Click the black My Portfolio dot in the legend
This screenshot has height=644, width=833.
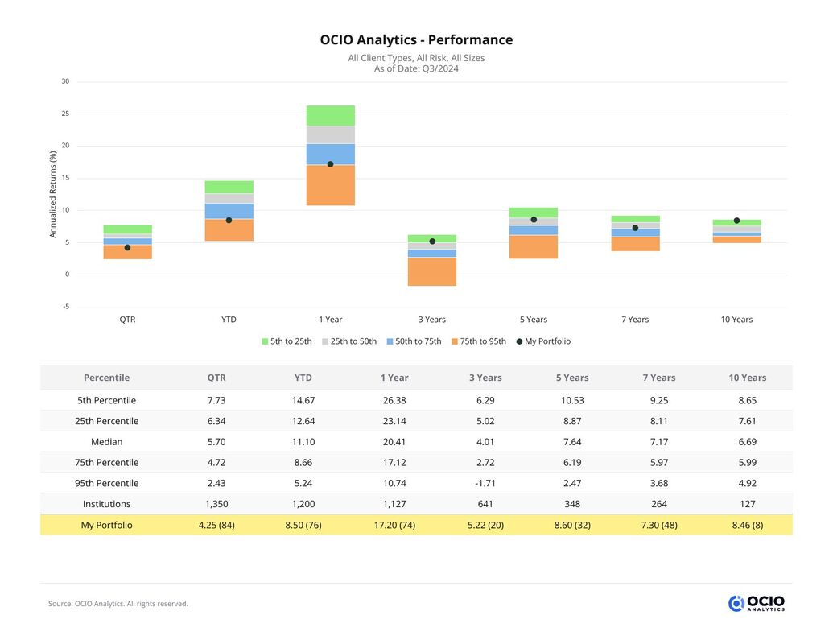point(520,341)
